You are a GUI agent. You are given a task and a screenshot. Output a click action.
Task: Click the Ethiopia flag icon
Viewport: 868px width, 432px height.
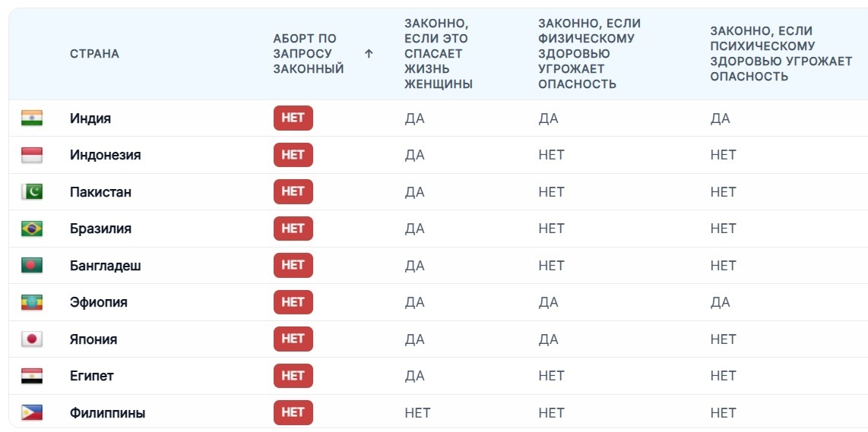coord(32,302)
